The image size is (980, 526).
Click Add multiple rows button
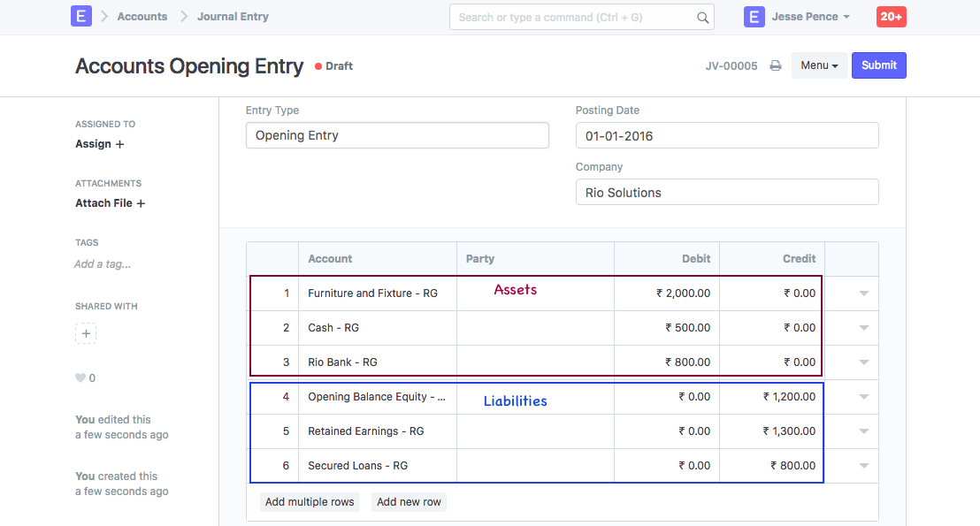coord(310,502)
